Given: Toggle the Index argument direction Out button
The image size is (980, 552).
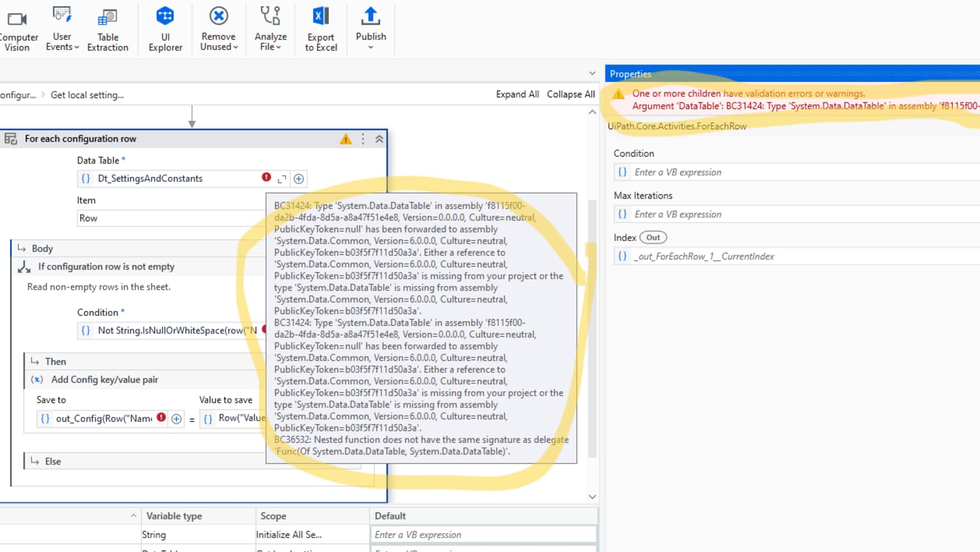Looking at the screenshot, I should pos(653,237).
